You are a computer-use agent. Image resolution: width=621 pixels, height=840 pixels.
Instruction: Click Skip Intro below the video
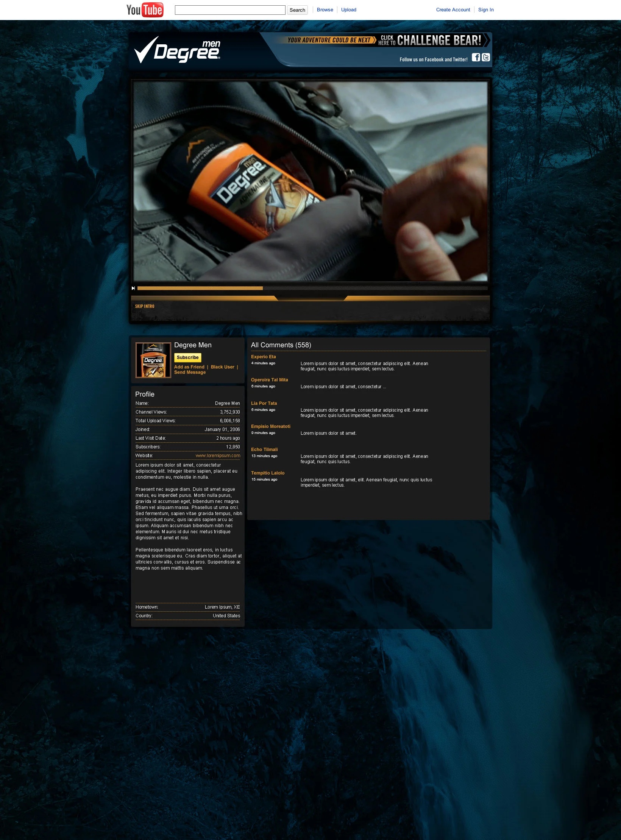pyautogui.click(x=145, y=306)
